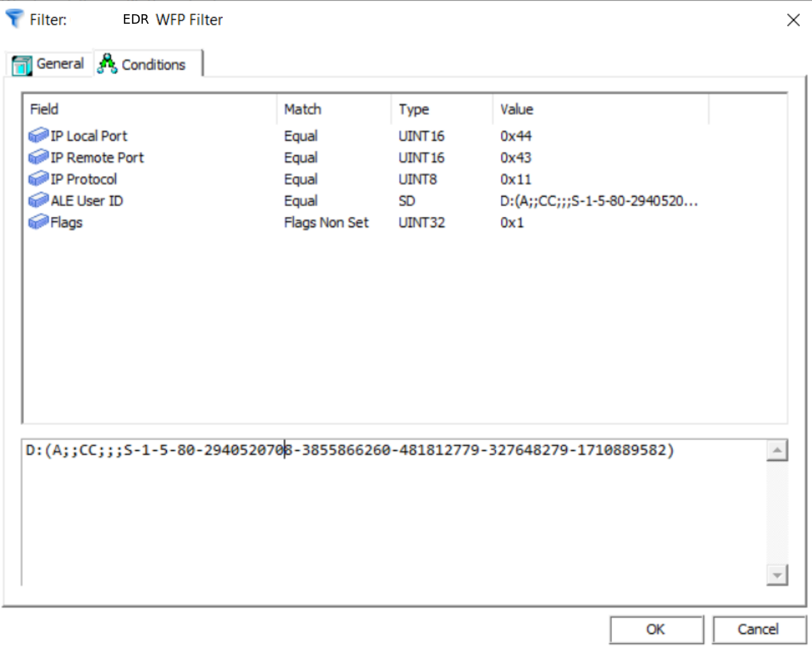Click the General tab icon

pyautogui.click(x=22, y=65)
